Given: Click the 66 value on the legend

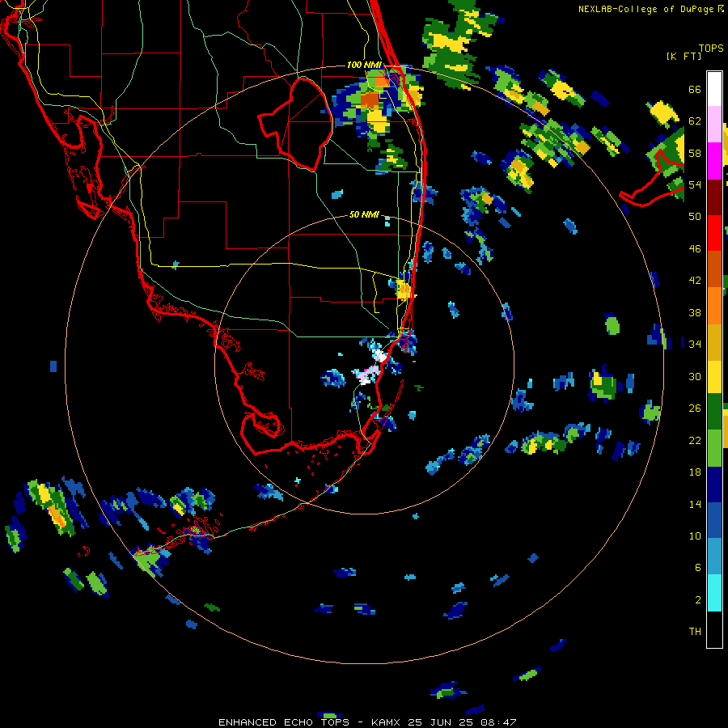Looking at the screenshot, I should [695, 90].
